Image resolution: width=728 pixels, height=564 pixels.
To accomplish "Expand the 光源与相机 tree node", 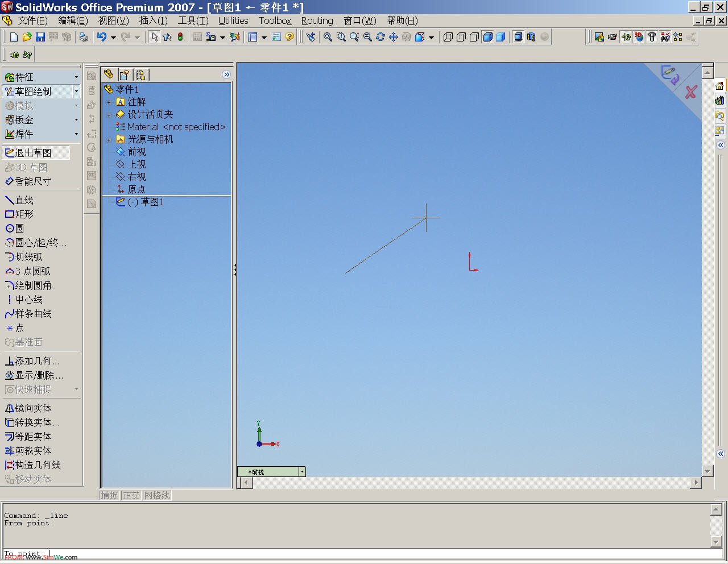I will click(109, 140).
